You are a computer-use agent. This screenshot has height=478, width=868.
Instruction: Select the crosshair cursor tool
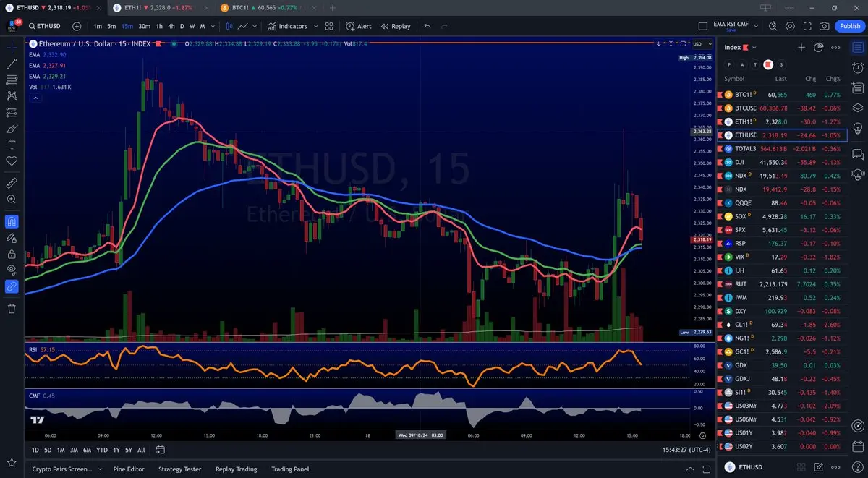click(x=12, y=47)
